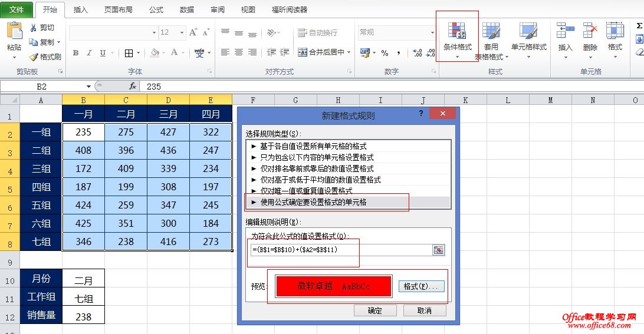644x334 pixels.
Task: Select cell B10 containing 二月
Action: tap(83, 278)
